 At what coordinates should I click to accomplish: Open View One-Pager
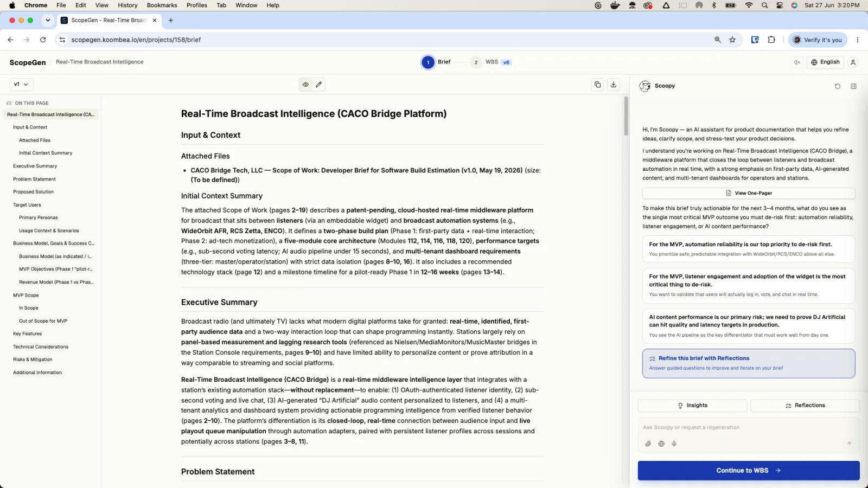pyautogui.click(x=749, y=193)
